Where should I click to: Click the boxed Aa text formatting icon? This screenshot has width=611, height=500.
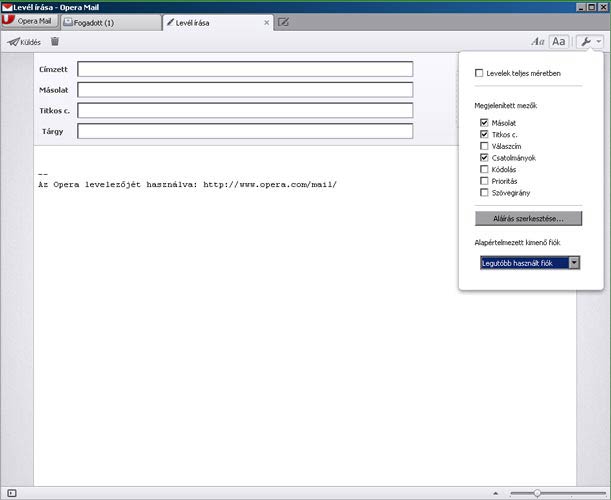click(x=559, y=42)
